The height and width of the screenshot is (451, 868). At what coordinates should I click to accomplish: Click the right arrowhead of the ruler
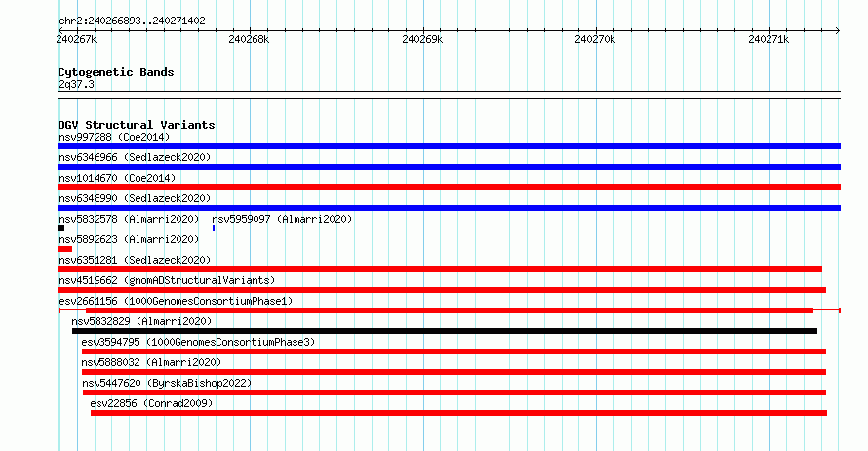click(x=838, y=31)
